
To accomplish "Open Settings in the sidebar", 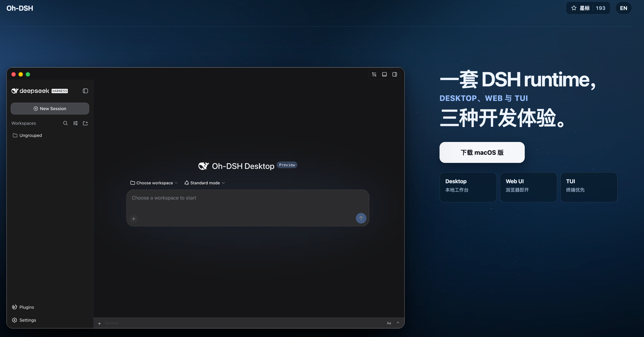I will [x=24, y=320].
